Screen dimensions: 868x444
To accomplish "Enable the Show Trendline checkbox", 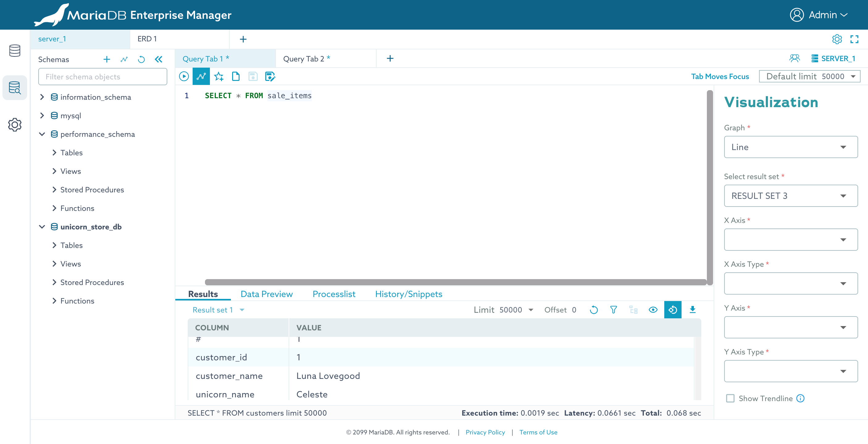I will [x=730, y=398].
